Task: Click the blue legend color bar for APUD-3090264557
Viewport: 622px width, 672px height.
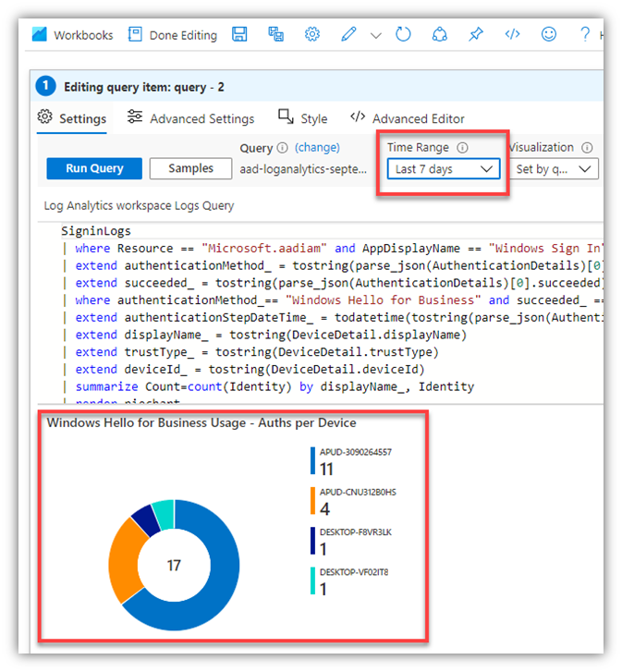Action: (x=312, y=460)
